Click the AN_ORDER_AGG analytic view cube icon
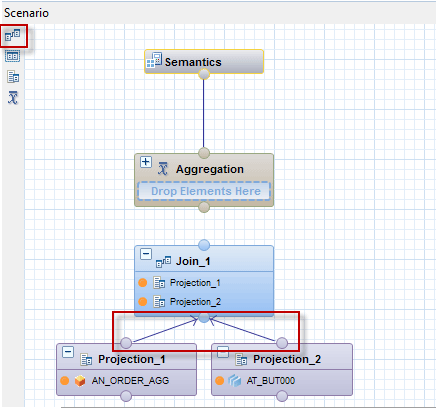 coord(80,381)
